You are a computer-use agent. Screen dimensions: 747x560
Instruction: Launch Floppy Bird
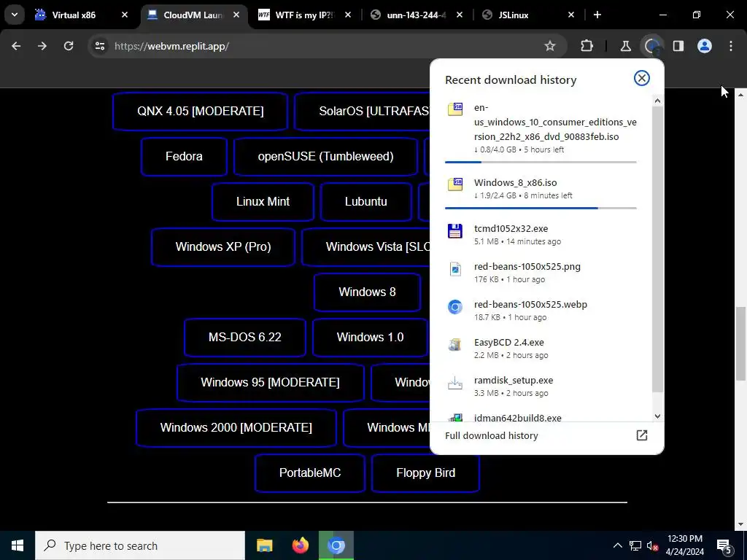point(425,472)
